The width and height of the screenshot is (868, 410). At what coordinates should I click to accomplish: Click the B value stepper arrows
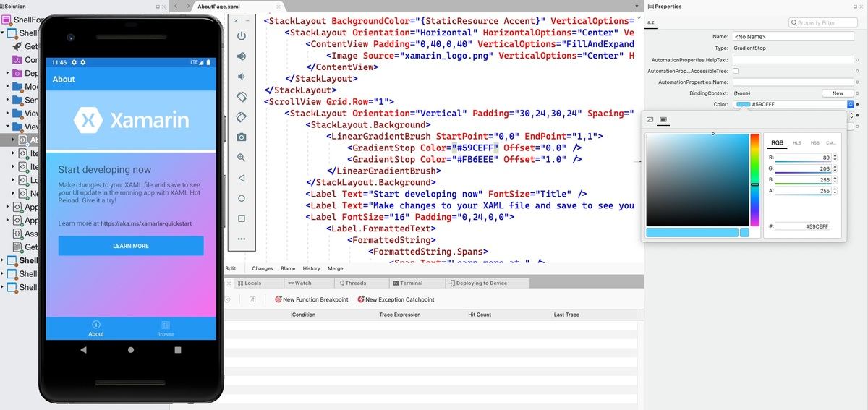click(x=835, y=179)
